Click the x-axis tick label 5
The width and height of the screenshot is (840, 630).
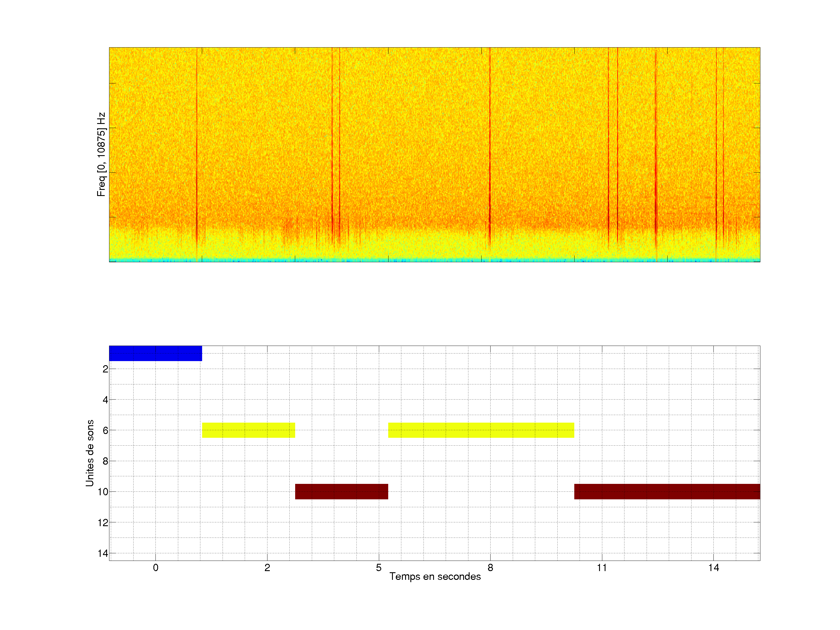379,568
